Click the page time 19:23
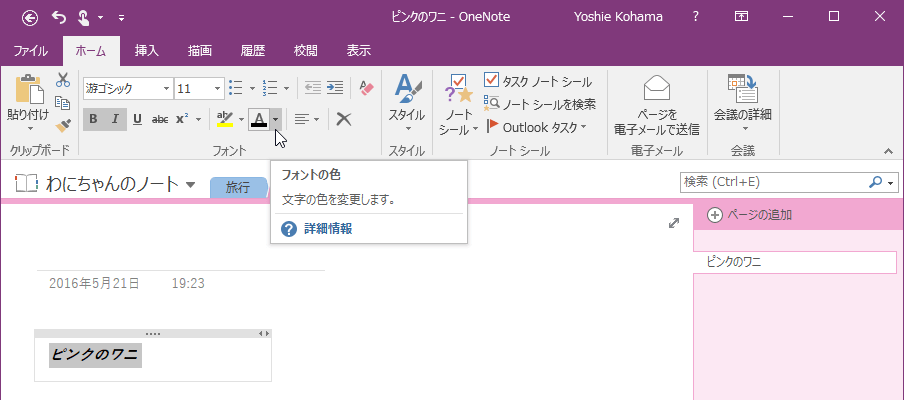This screenshot has height=400, width=904. [188, 284]
